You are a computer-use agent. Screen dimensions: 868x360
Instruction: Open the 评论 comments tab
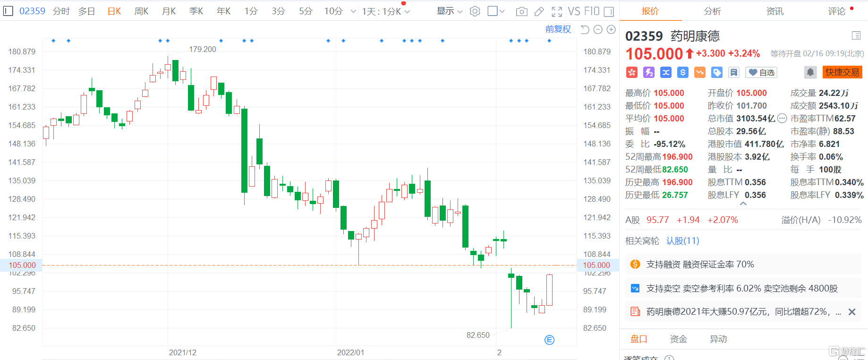point(837,11)
